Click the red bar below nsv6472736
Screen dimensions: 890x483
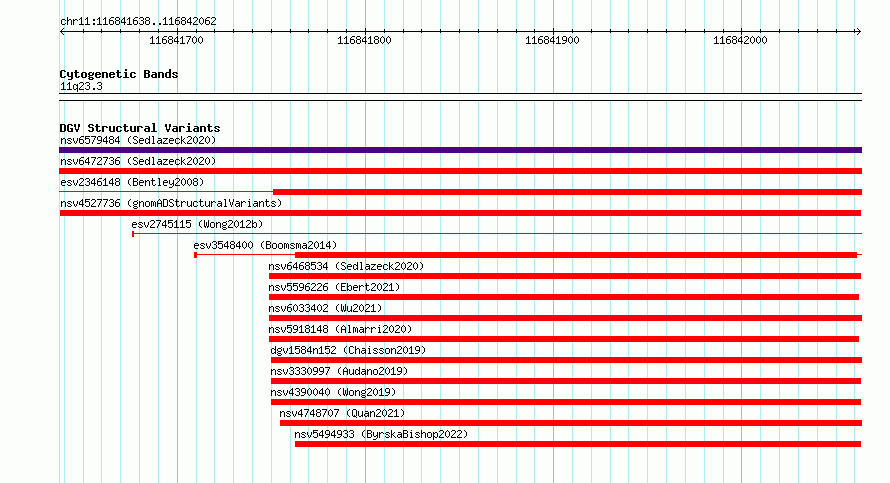pos(460,171)
